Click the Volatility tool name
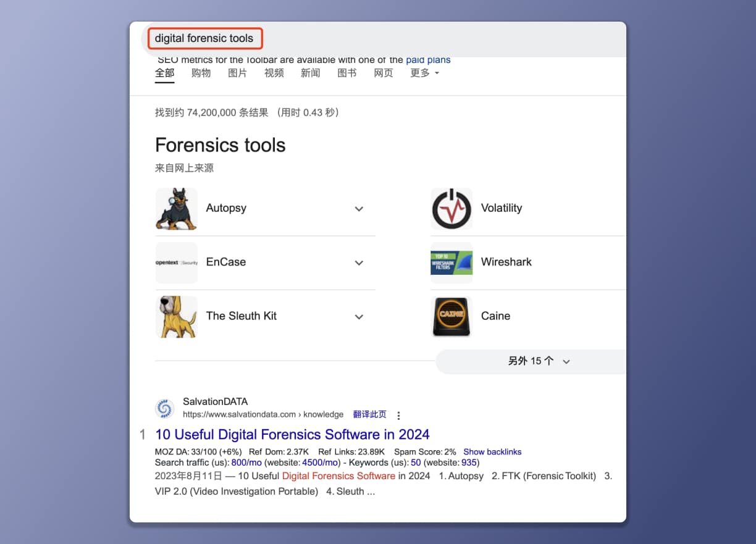Image resolution: width=756 pixels, height=544 pixels. point(502,208)
